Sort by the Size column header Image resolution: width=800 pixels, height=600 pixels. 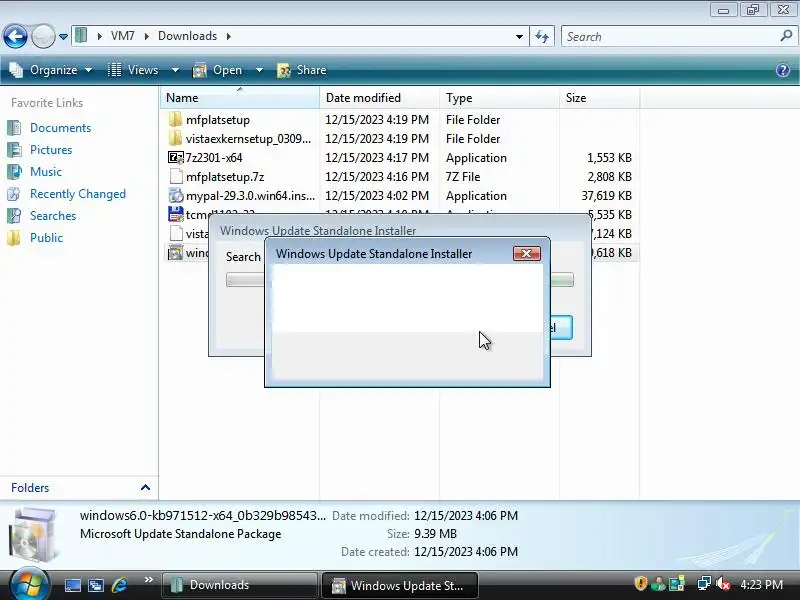[599, 97]
